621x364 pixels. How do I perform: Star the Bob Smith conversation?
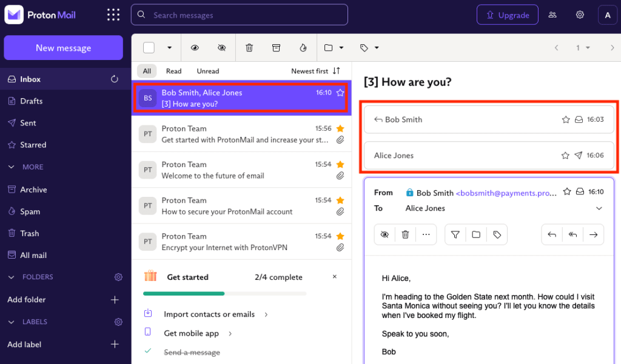click(x=340, y=93)
